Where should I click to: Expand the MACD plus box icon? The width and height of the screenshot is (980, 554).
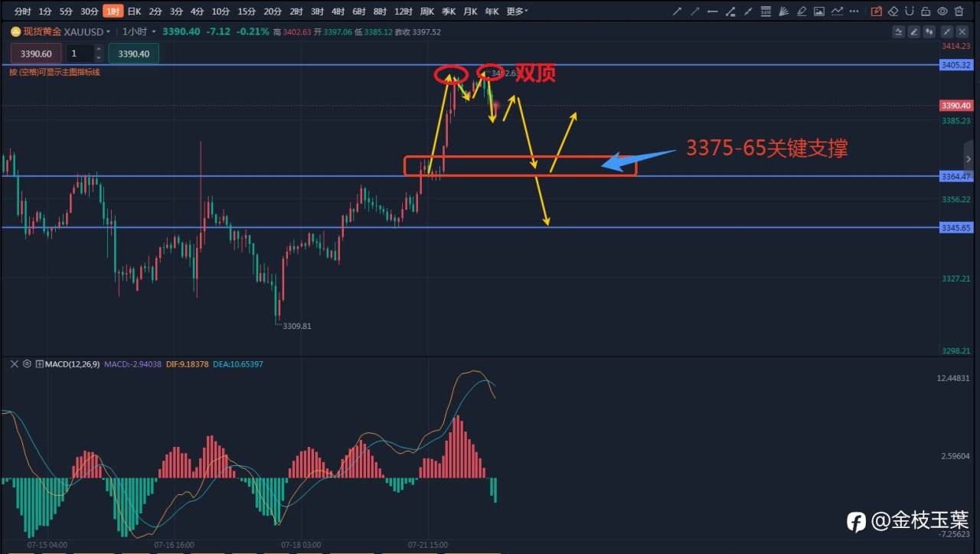point(39,364)
